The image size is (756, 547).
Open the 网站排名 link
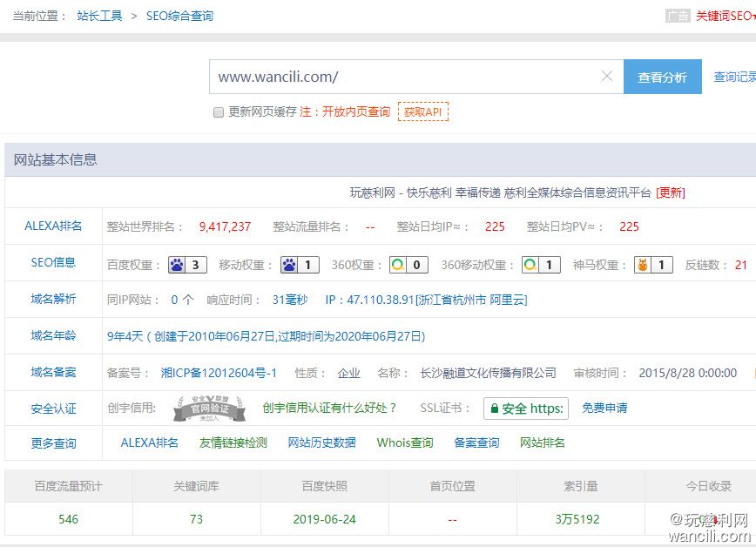click(x=542, y=442)
